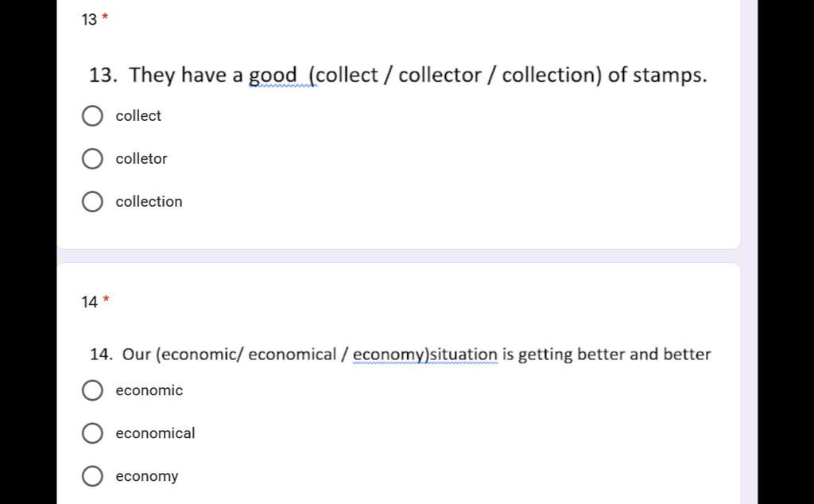This screenshot has height=504, width=814.
Task: Mark the 'collection' radio button
Action: point(92,202)
